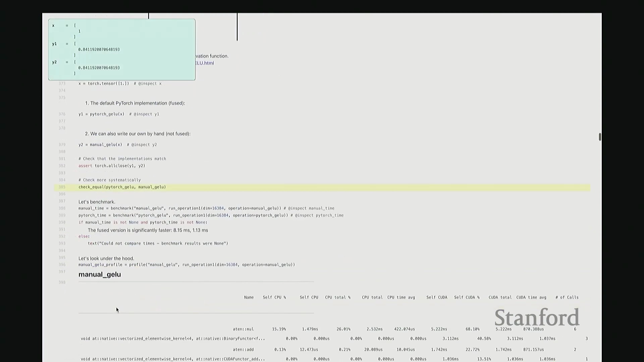Click the assert torch.allclose(y1, y2) line
The width and height of the screenshot is (644, 362).
(x=112, y=166)
